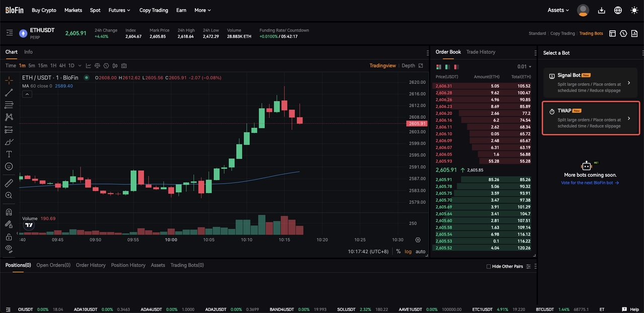
Task: Open the ticker bar list icon
Action: click(8, 309)
